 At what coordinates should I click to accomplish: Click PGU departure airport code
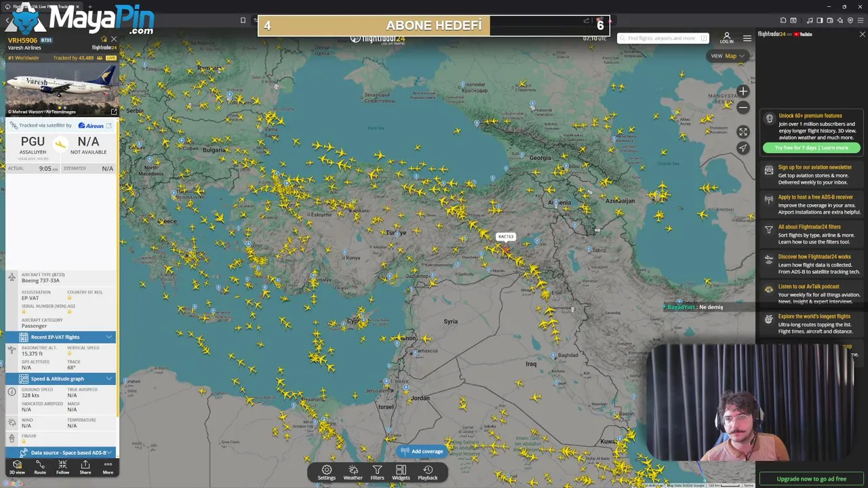click(33, 142)
